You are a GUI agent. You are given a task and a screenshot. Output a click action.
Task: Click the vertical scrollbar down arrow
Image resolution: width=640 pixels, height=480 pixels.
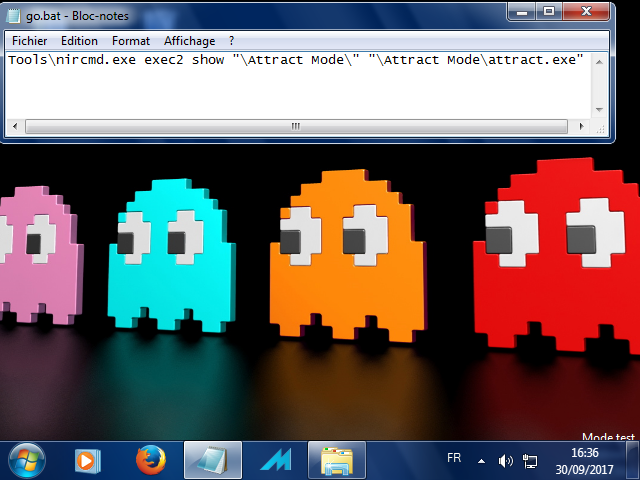(x=599, y=109)
